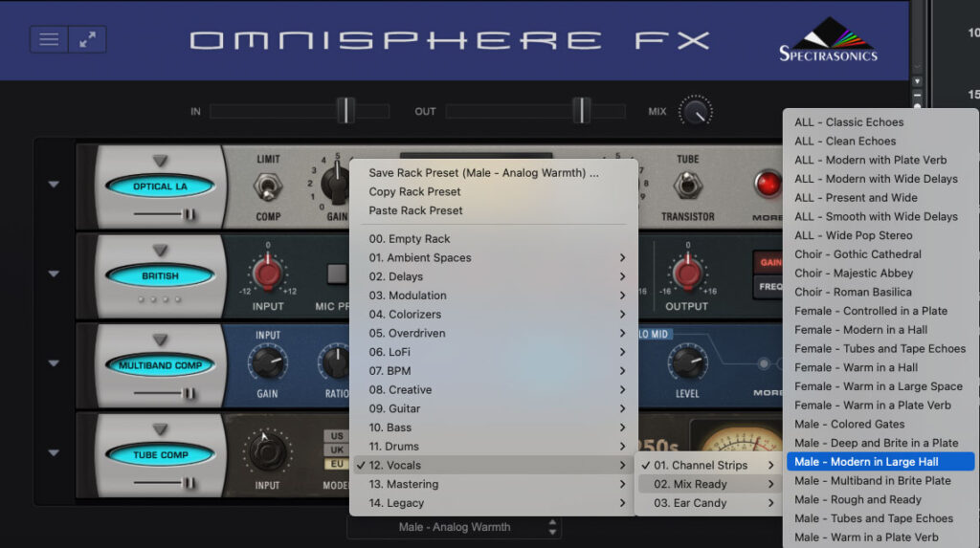
Task: Collapse the MULTIBAND COMP rack slot arrow
Action: (54, 363)
